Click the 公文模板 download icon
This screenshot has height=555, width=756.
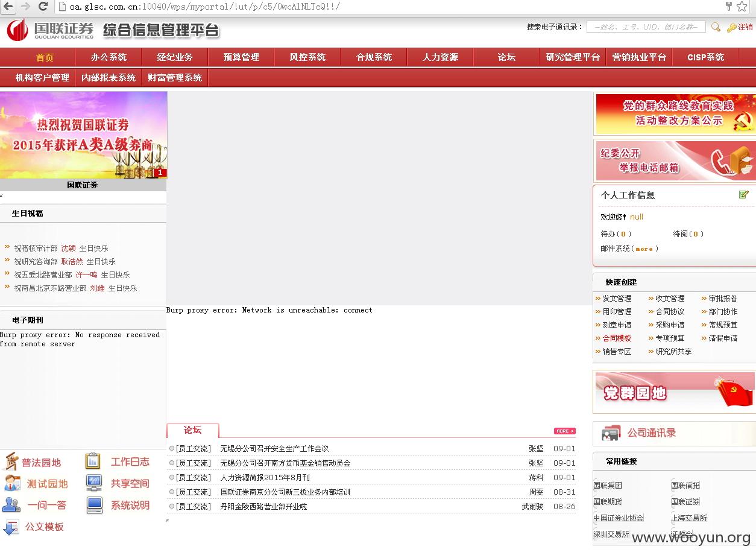pyautogui.click(x=11, y=527)
